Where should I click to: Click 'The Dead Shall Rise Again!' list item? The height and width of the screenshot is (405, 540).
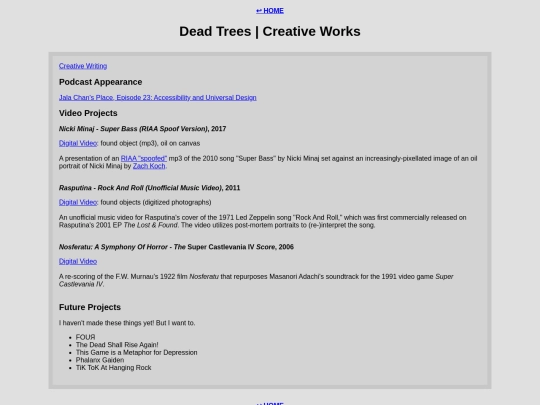point(117,345)
